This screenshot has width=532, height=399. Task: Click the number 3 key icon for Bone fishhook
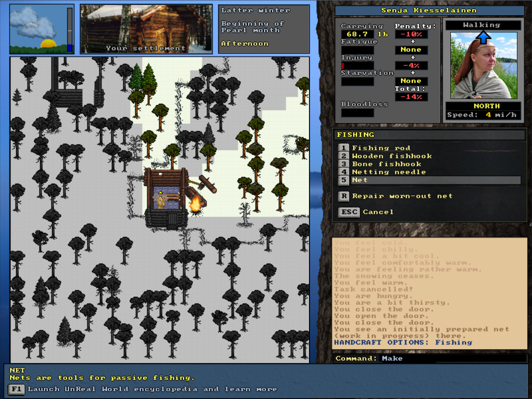click(344, 164)
